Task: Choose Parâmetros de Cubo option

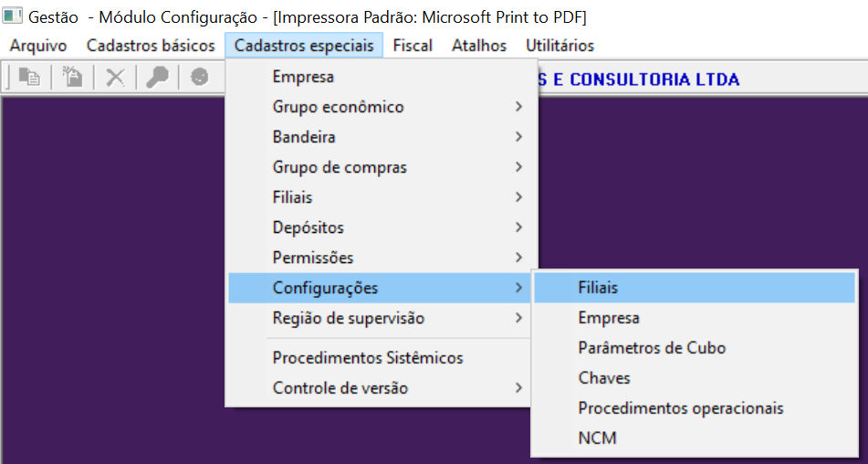Action: coord(652,348)
